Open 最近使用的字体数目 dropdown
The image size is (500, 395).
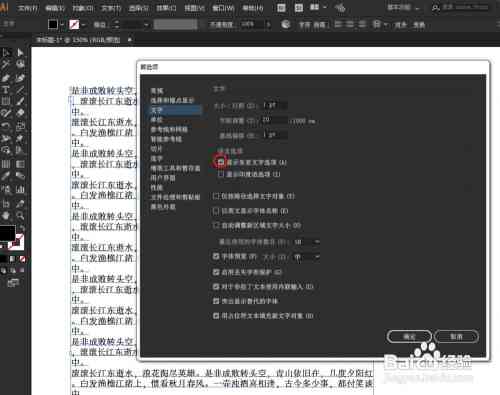pos(307,242)
